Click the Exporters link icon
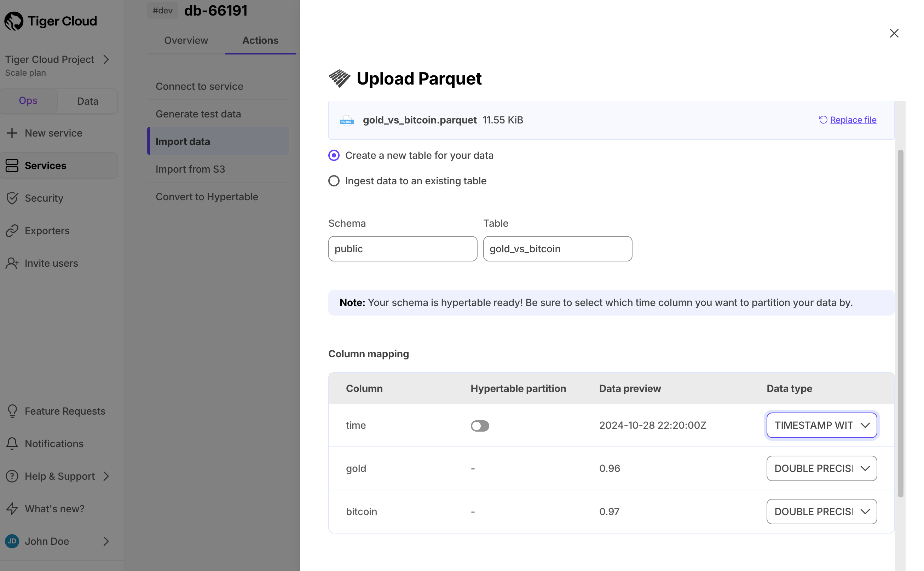The image size is (924, 571). 12,230
